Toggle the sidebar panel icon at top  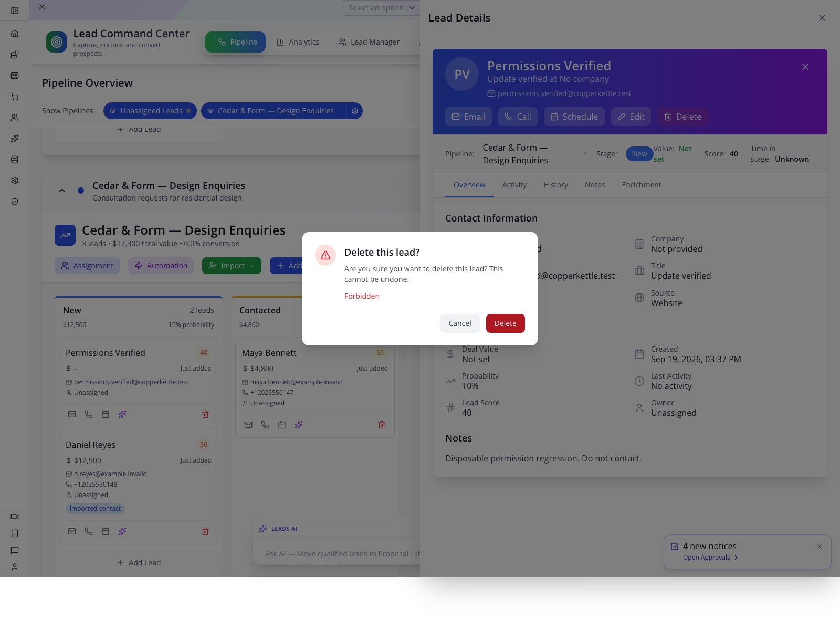[15, 10]
